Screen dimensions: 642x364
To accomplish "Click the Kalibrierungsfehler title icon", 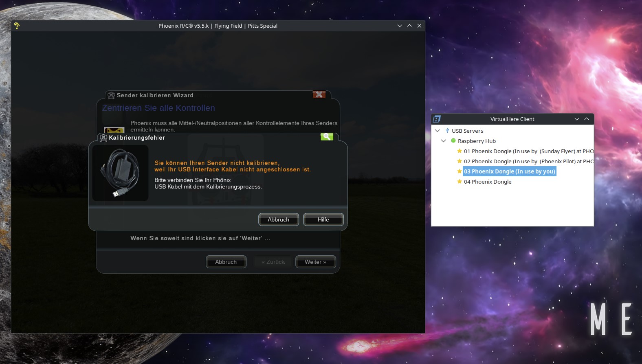I will coord(103,138).
